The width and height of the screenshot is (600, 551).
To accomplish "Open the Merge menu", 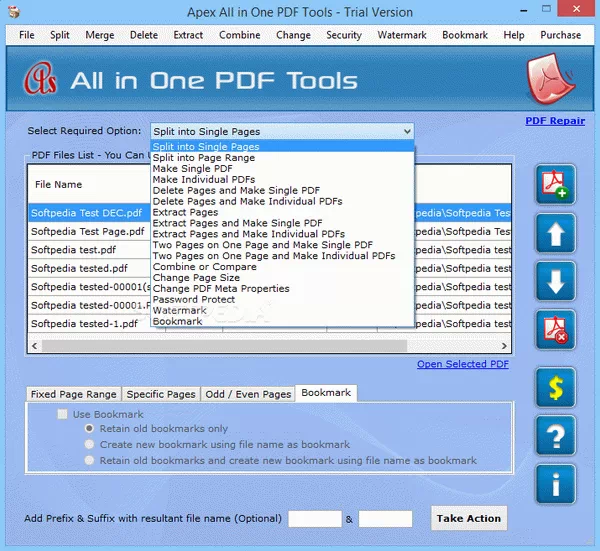I will point(100,35).
